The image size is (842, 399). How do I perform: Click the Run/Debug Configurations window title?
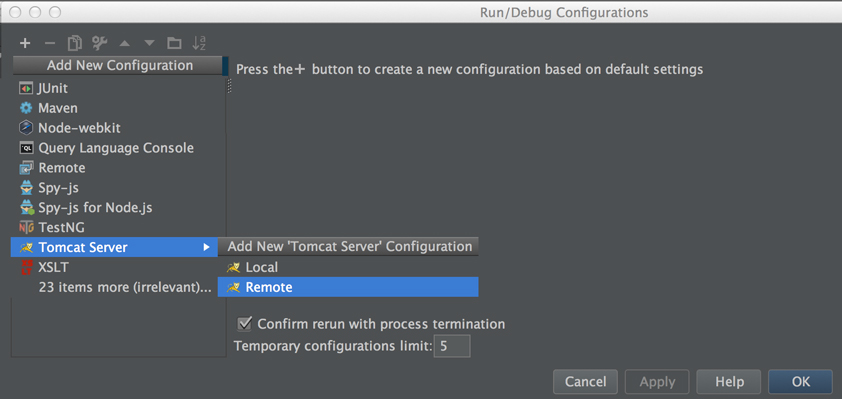click(x=564, y=12)
